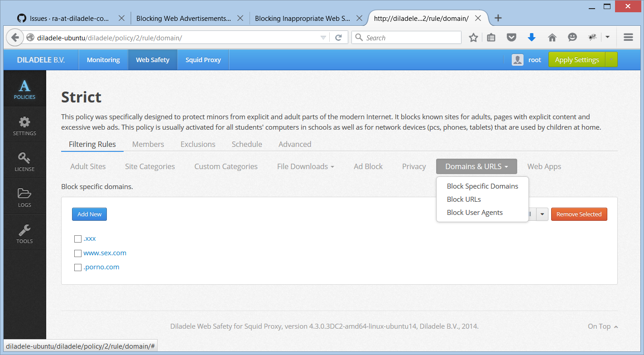Open a new browser tab with plus

click(498, 18)
